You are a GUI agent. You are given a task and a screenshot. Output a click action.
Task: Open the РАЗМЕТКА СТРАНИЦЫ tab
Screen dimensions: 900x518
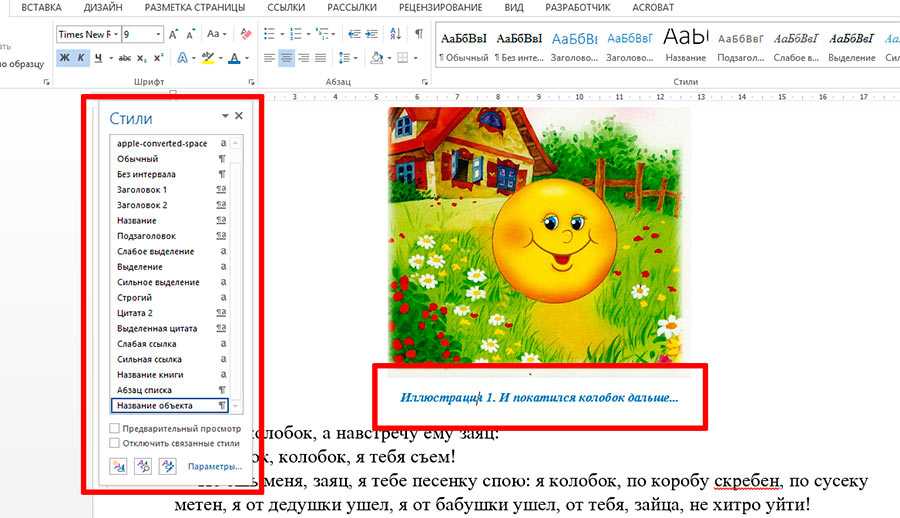[195, 7]
